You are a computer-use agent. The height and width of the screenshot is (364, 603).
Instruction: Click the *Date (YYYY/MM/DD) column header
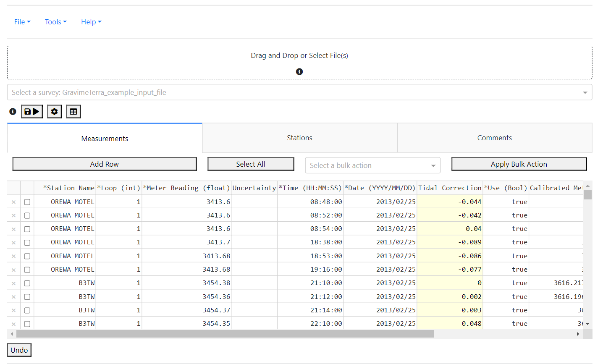[380, 188]
